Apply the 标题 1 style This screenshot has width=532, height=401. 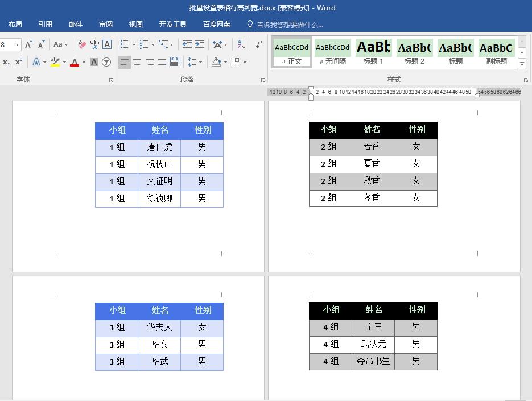coord(373,48)
